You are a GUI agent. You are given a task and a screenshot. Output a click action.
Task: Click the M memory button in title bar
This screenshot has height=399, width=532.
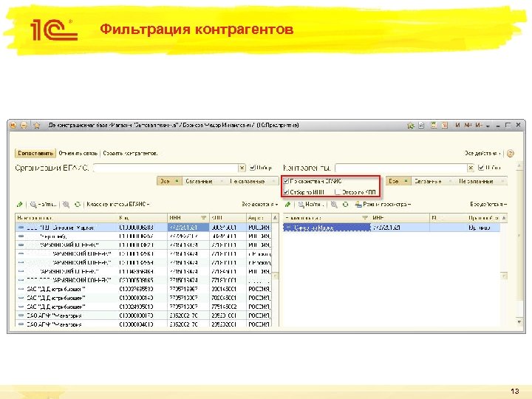point(457,125)
